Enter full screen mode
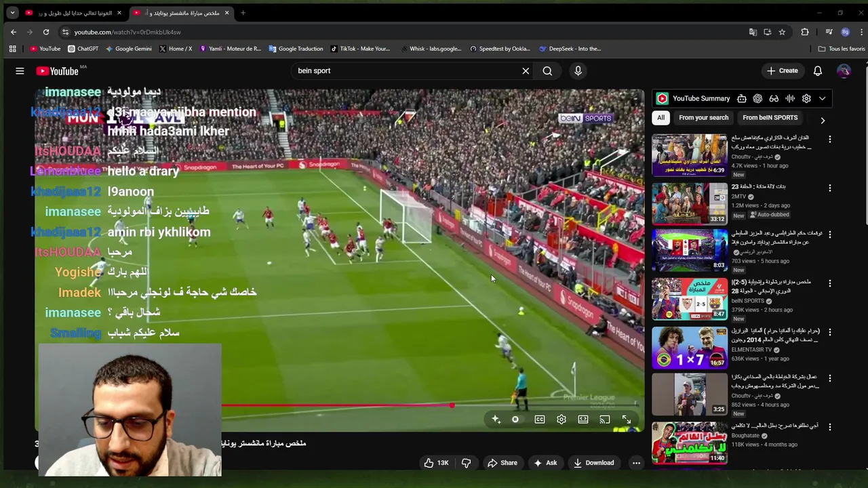 pyautogui.click(x=627, y=420)
